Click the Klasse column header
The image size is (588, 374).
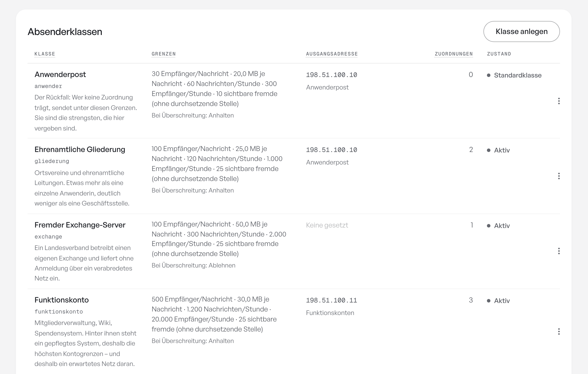pos(45,54)
